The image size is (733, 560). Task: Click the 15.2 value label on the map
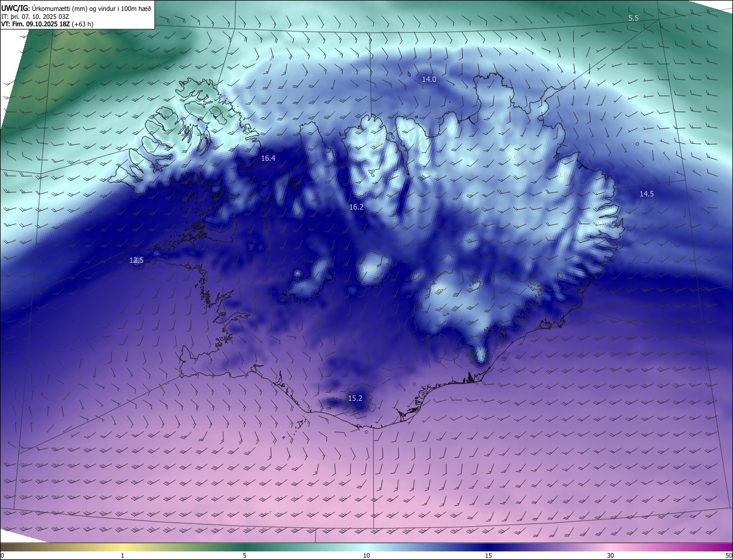pyautogui.click(x=355, y=398)
